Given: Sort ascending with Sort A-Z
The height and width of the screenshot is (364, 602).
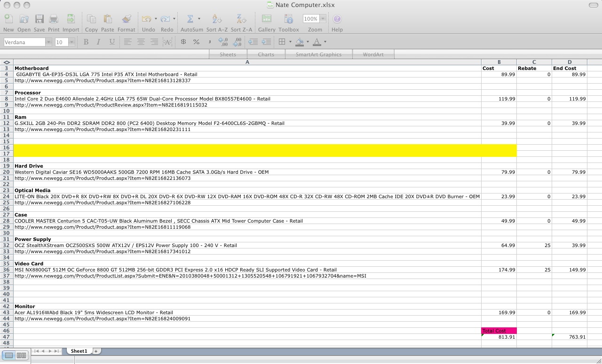Looking at the screenshot, I should [x=217, y=19].
